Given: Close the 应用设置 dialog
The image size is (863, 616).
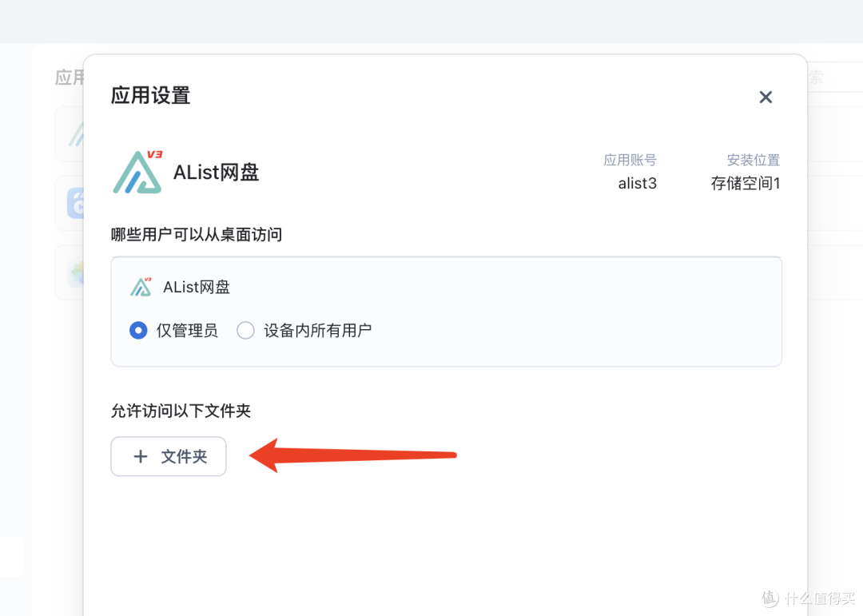Looking at the screenshot, I should (x=766, y=97).
